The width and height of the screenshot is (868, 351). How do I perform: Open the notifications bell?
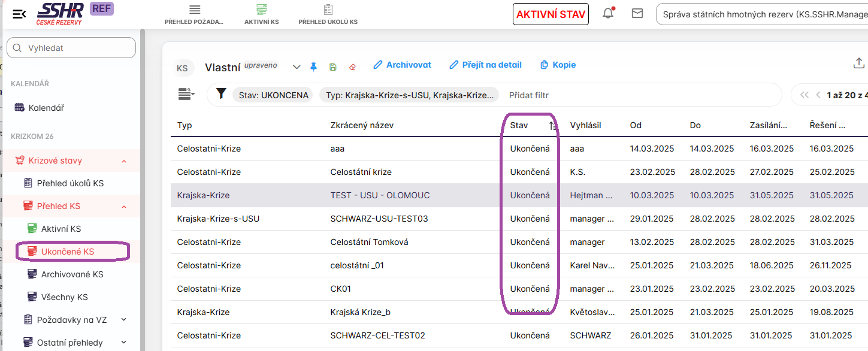click(608, 13)
